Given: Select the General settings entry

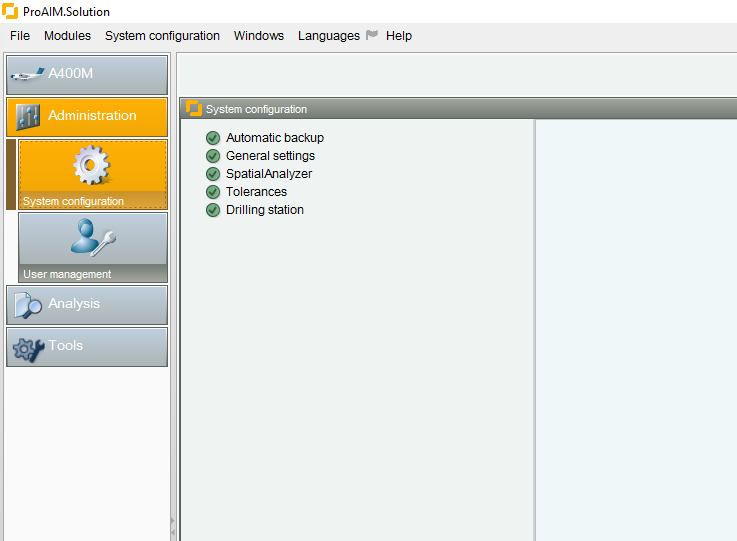Looking at the screenshot, I should [270, 156].
